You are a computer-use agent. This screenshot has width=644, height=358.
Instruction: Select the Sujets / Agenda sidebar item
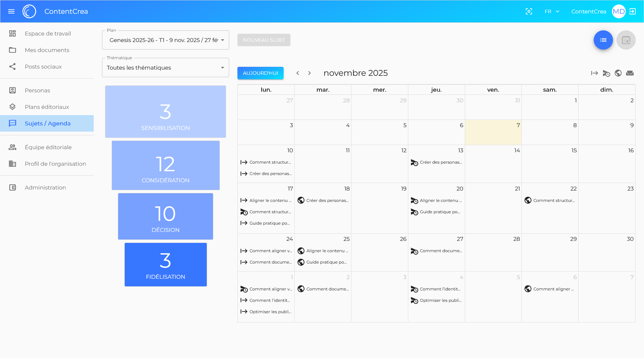(47, 123)
